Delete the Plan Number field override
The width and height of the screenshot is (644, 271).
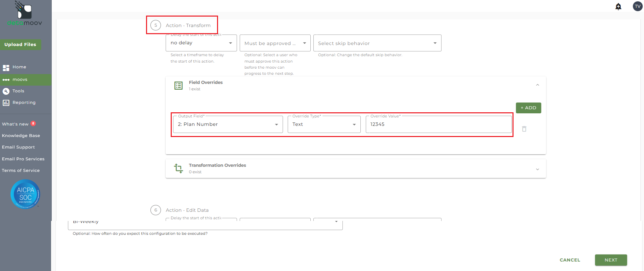pos(524,129)
